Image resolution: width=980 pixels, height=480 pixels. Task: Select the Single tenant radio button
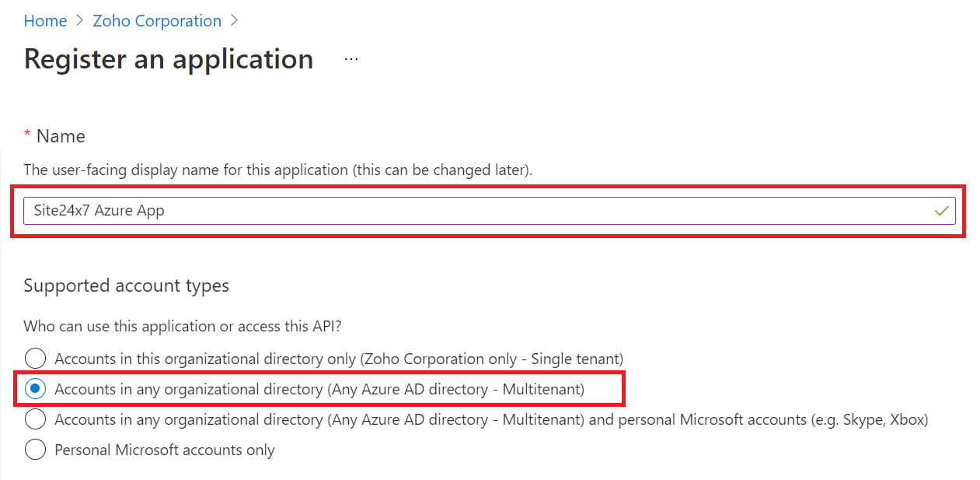click(x=36, y=359)
